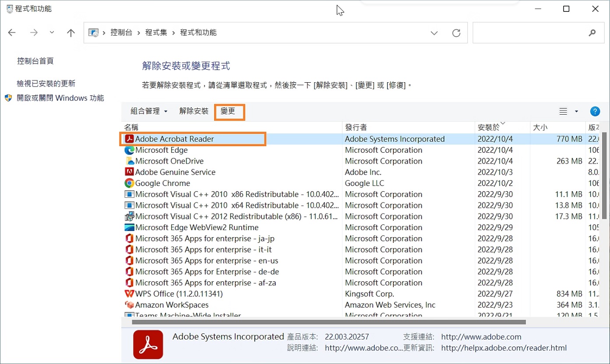The width and height of the screenshot is (610, 364).
Task: Open help with the blue question mark
Action: click(x=595, y=112)
